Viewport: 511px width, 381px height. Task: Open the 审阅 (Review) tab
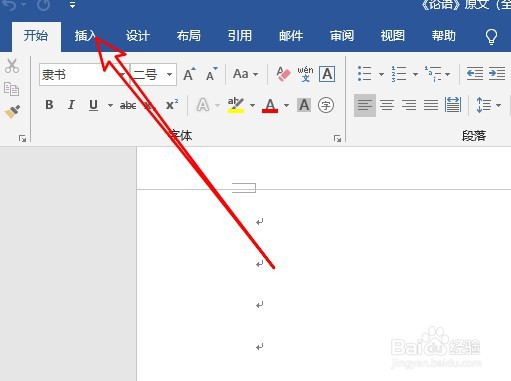pyautogui.click(x=342, y=35)
